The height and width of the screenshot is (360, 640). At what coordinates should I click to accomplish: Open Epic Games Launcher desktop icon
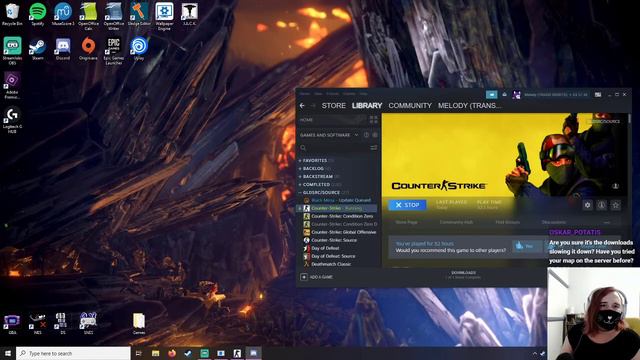click(x=113, y=51)
